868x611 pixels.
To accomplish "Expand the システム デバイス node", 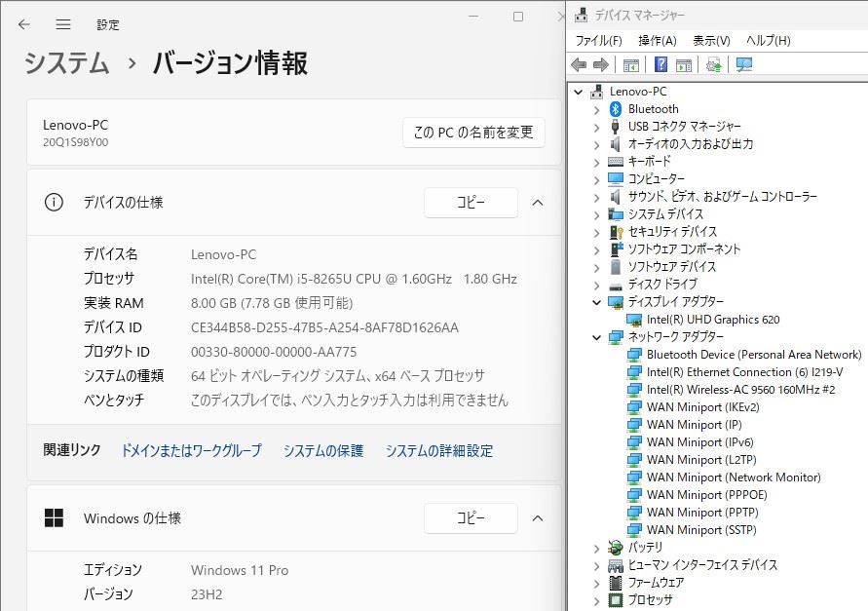I will point(596,215).
